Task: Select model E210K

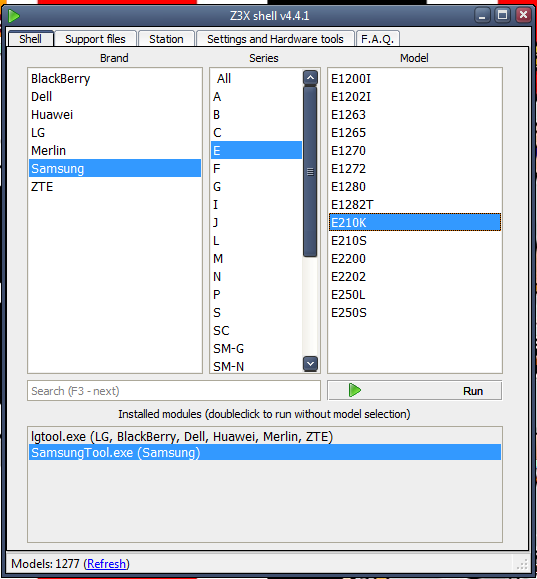Action: pos(415,222)
